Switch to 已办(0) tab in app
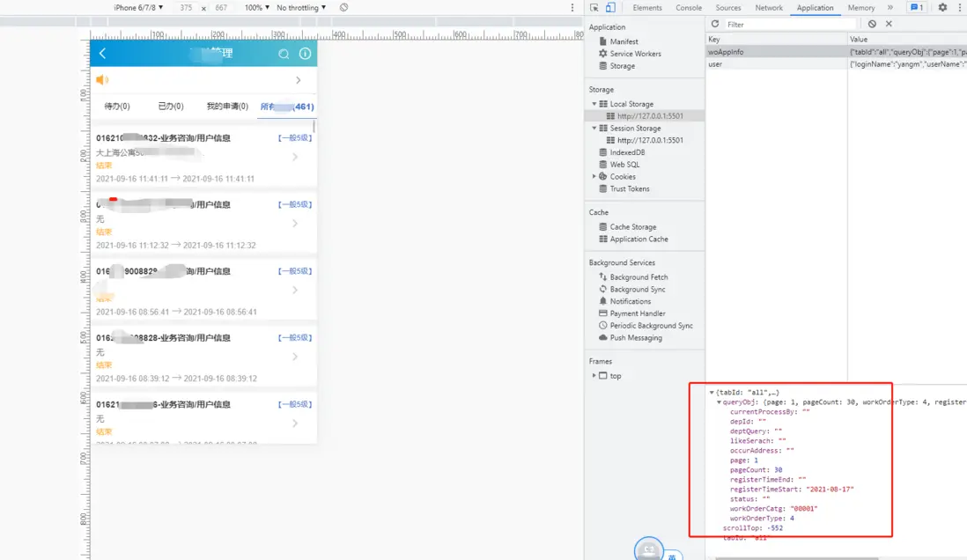Image resolution: width=967 pixels, height=560 pixels. click(171, 106)
